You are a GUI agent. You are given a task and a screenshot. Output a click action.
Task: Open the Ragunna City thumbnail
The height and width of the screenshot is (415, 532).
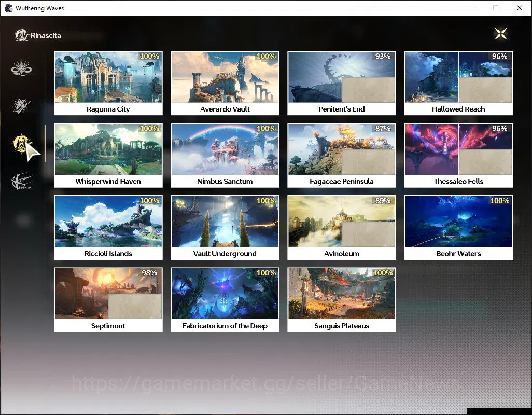coord(108,77)
